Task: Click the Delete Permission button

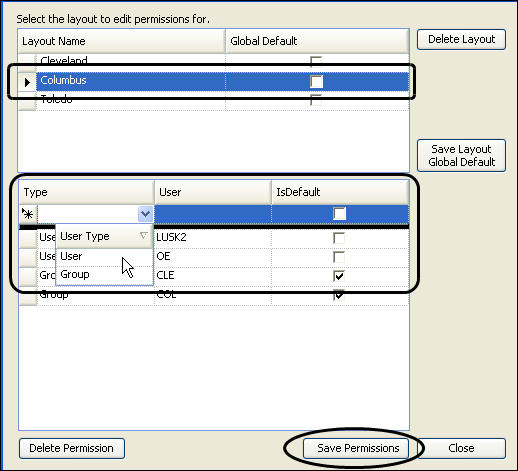Action: (x=72, y=448)
